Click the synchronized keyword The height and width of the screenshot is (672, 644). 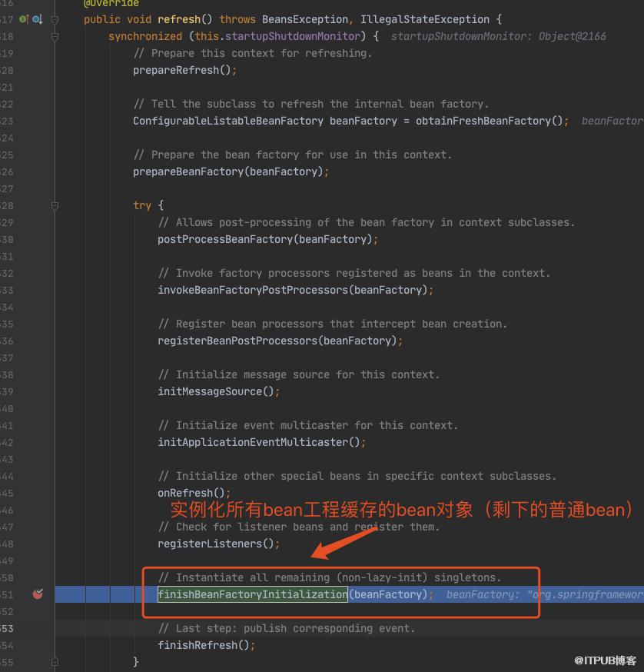145,36
